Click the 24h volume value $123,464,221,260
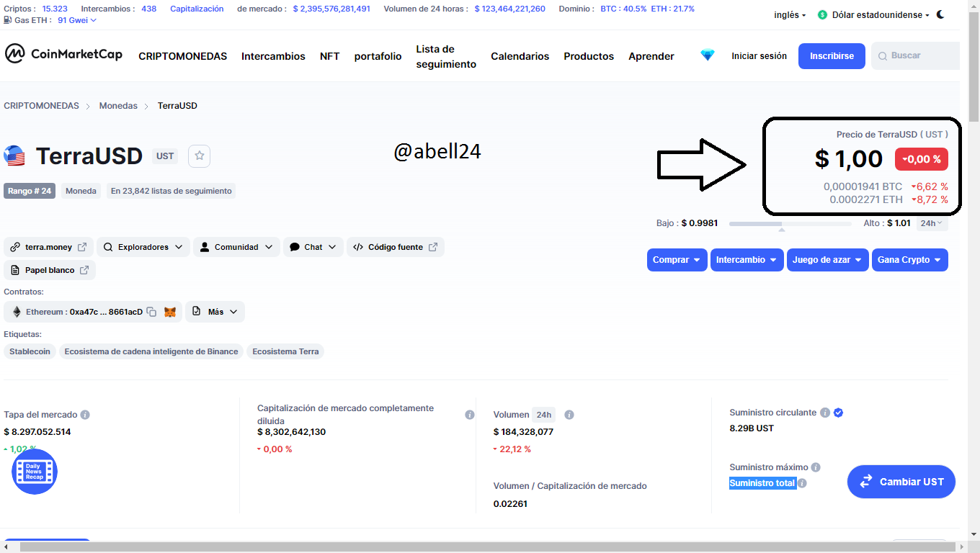Viewport: 980px width, 553px height. point(509,9)
